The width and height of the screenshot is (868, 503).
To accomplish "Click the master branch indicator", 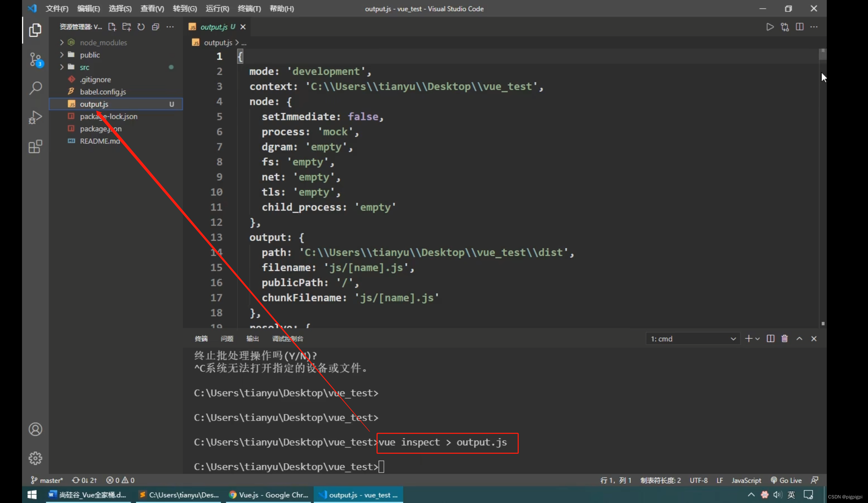I will click(47, 480).
